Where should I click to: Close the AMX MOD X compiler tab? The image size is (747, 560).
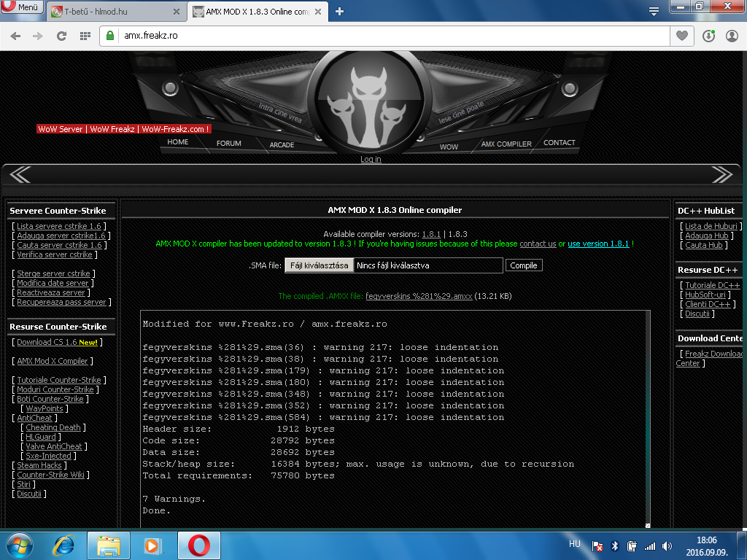coord(318,12)
